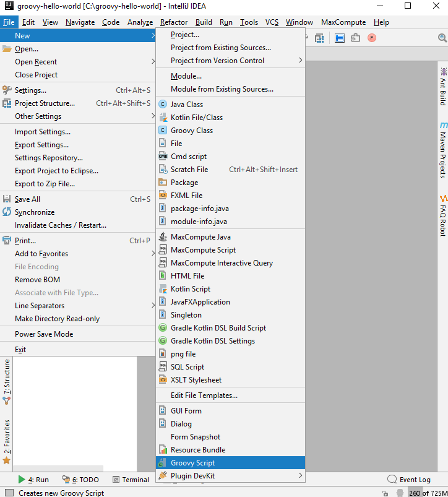This screenshot has width=448, height=497.
Task: Click the Scratch File icon
Action: click(x=163, y=169)
